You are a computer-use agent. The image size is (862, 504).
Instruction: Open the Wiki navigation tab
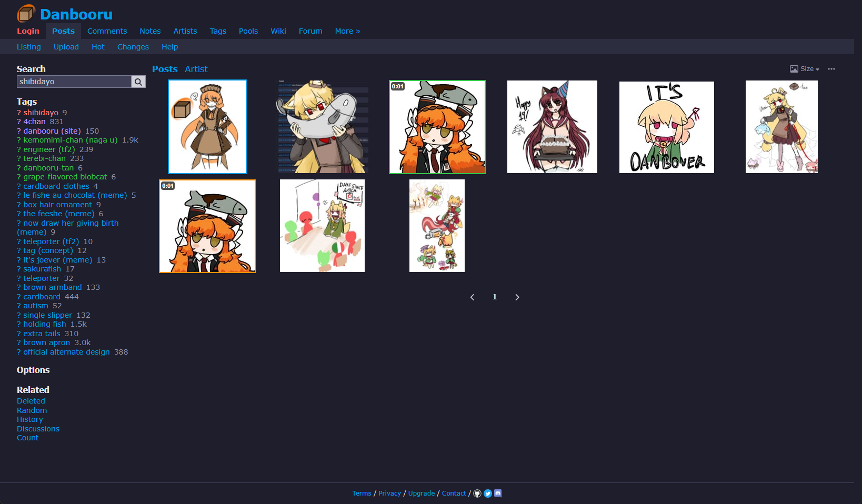click(278, 31)
